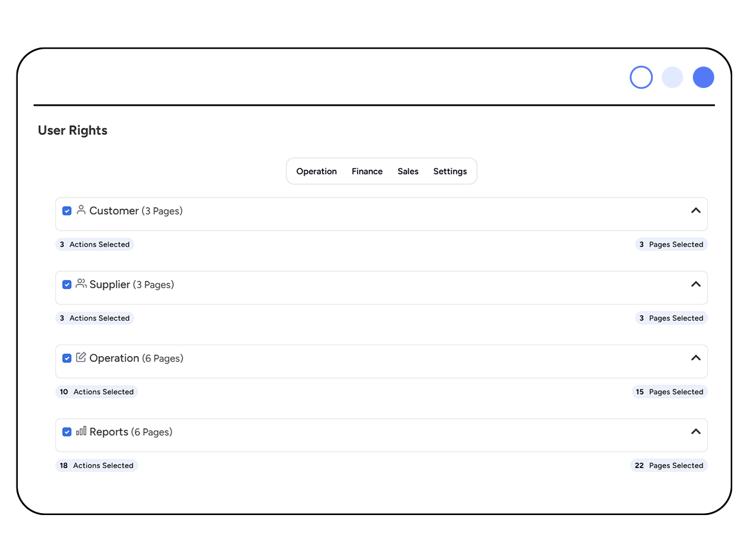Collapse the Operation section chevron
Viewport: 748px width, 560px height.
pyautogui.click(x=696, y=358)
